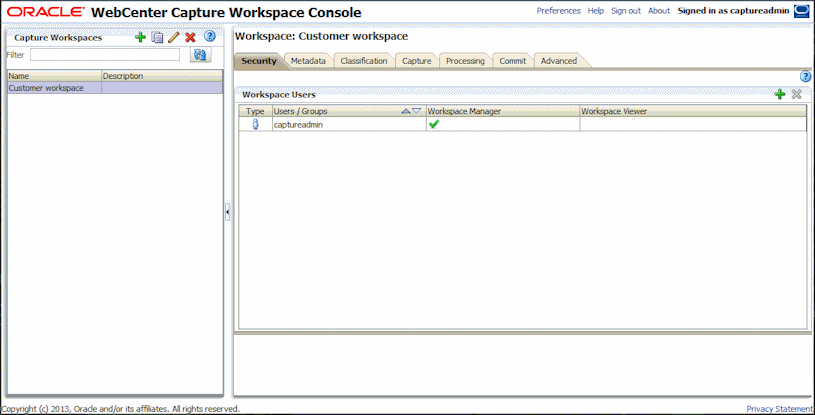Click into the Filter text field
This screenshot has height=415, width=815.
(x=105, y=55)
